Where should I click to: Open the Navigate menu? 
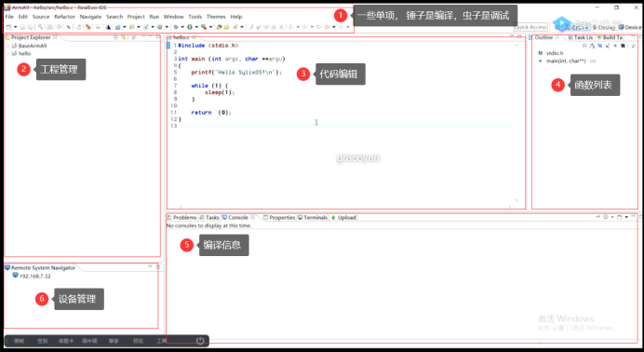pos(90,17)
